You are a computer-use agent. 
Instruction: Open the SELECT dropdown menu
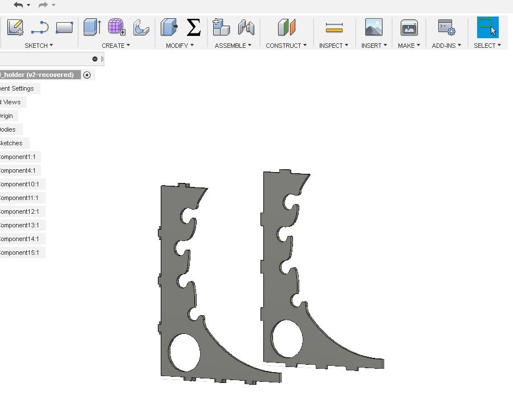point(487,46)
